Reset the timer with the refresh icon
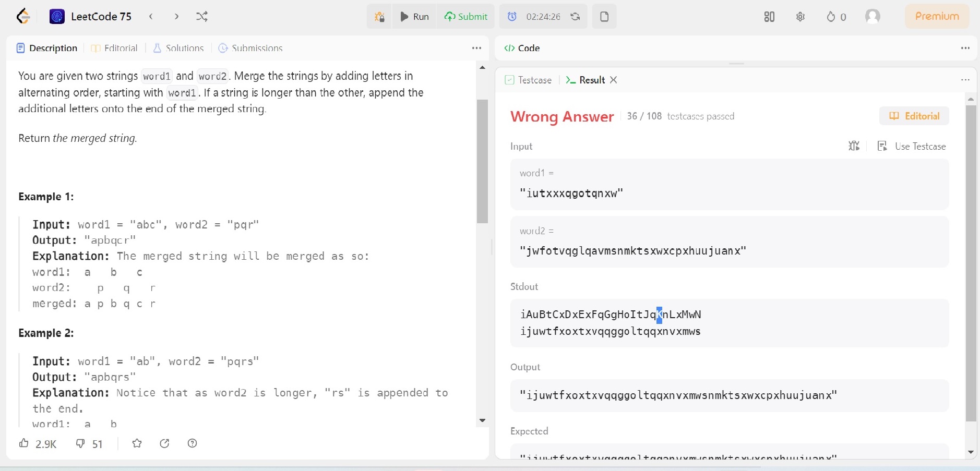Viewport: 980px width, 471px height. tap(575, 17)
